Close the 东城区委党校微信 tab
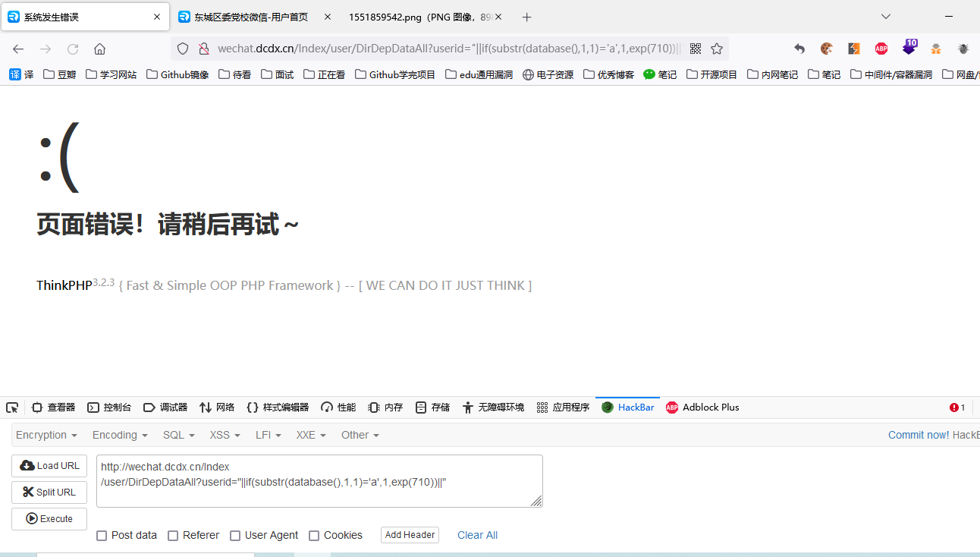980x557 pixels. [328, 17]
